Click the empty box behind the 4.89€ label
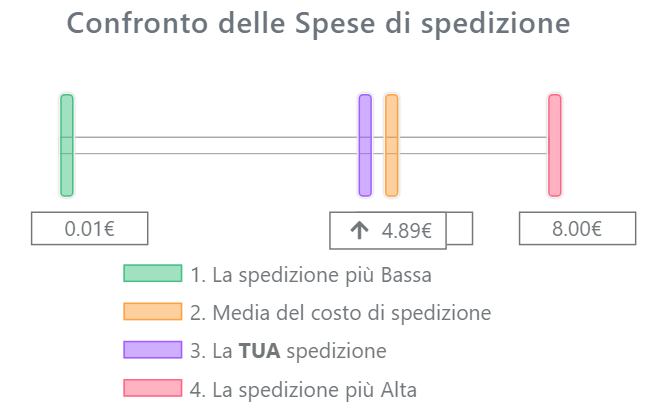Screen dimensions: 655x419 coord(460,229)
